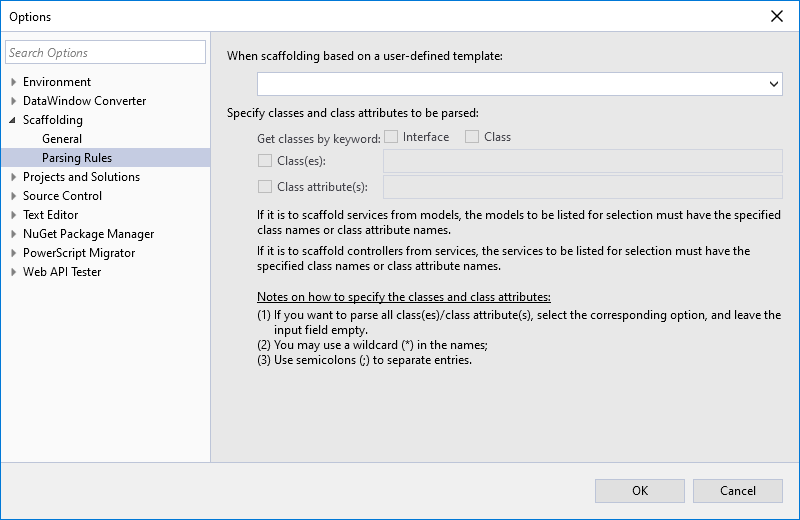Open Text Editor options category

pos(50,215)
